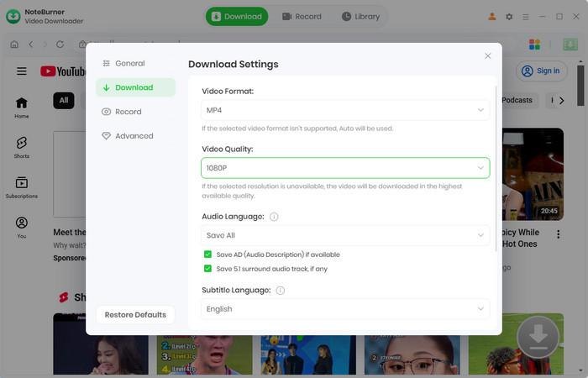Image resolution: width=588 pixels, height=378 pixels.
Task: Toggle Save AD (Audio Description) checkbox
Action: [x=207, y=255]
